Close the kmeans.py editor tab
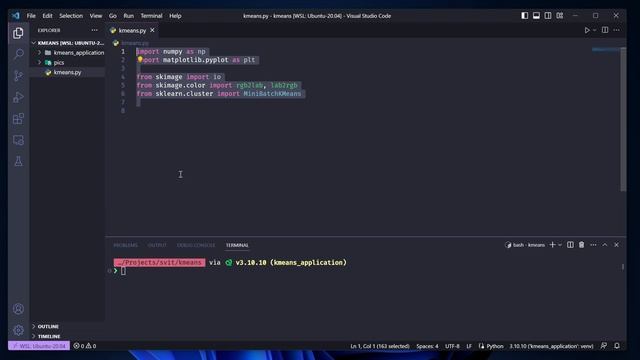640x360 pixels. [x=152, y=30]
